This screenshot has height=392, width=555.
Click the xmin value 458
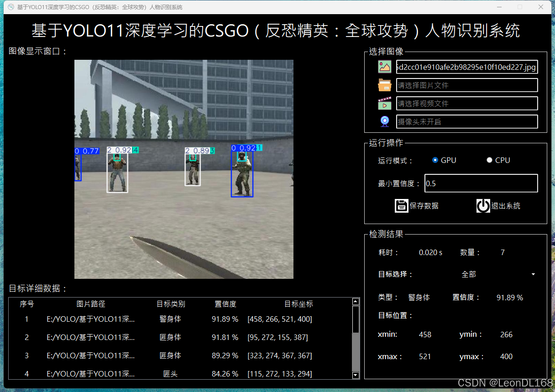click(425, 335)
